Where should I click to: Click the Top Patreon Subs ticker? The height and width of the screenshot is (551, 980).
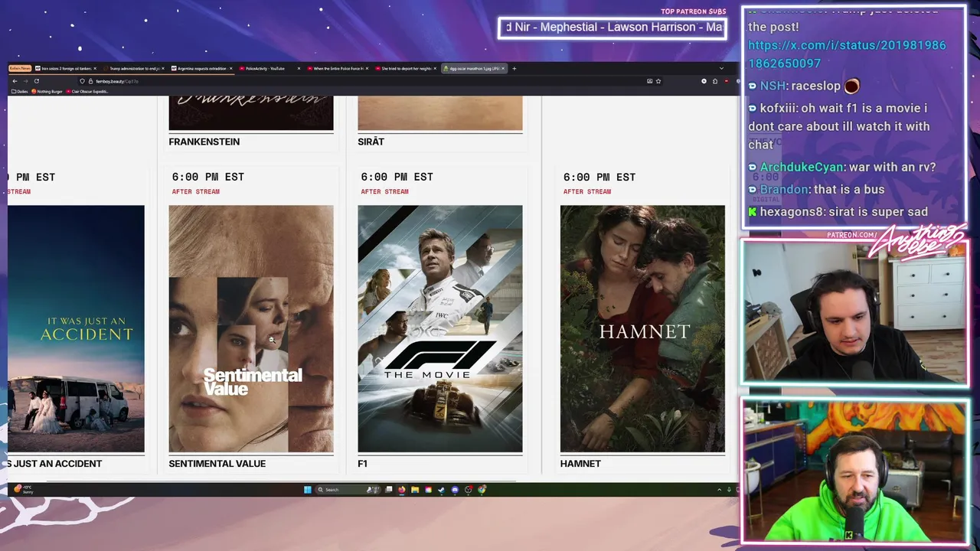[612, 28]
